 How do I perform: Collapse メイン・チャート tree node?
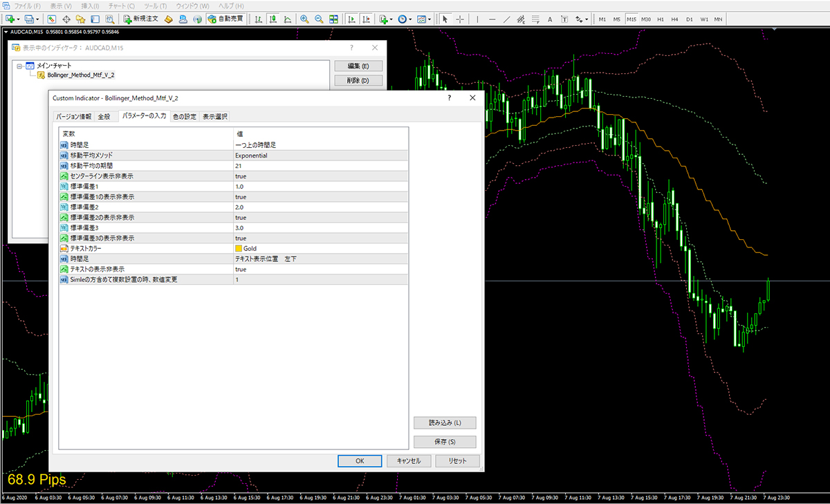20,66
